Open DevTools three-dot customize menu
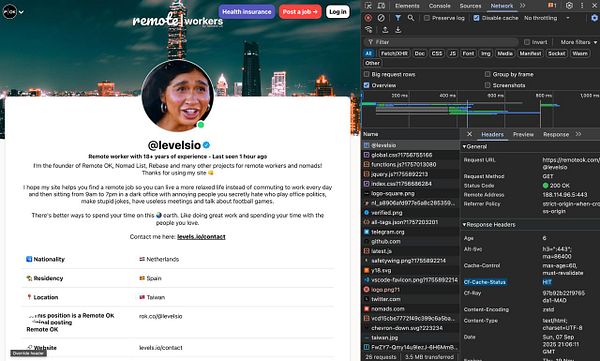The height and width of the screenshot is (361, 600). (x=582, y=5)
